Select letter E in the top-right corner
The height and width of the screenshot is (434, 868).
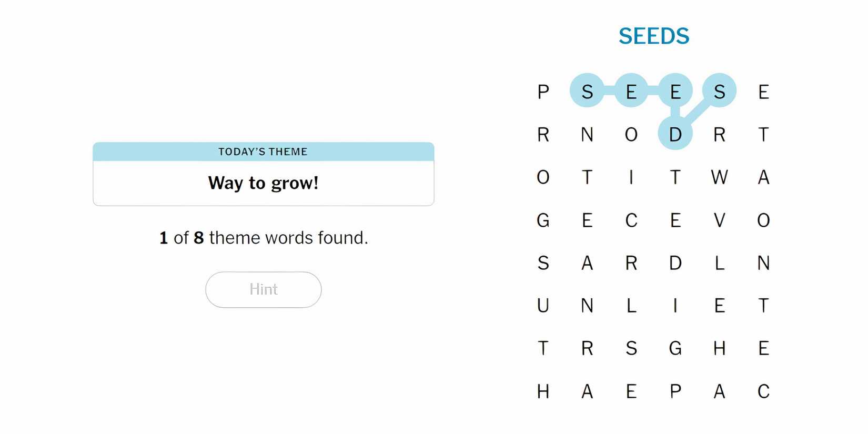tap(763, 92)
